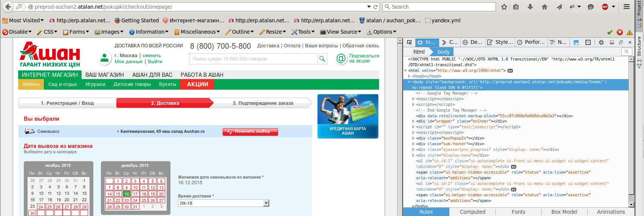Open the Firefox hamburger menu
Image resolution: width=644 pixels, height=216 pixels.
click(627, 7)
